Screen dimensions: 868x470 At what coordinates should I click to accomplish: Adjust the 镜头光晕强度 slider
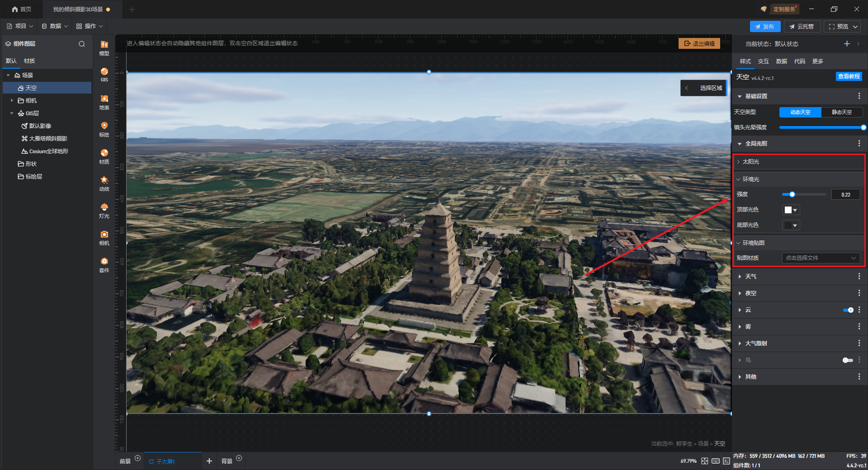821,127
